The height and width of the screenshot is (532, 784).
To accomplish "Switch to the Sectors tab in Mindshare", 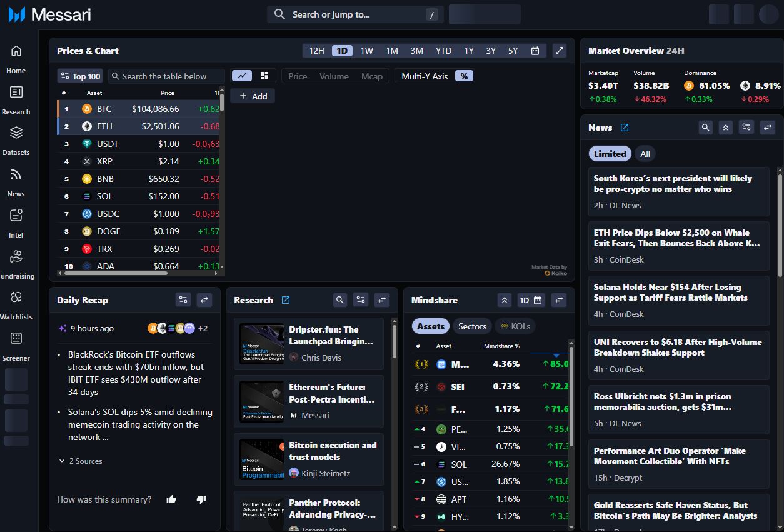I will tap(472, 326).
